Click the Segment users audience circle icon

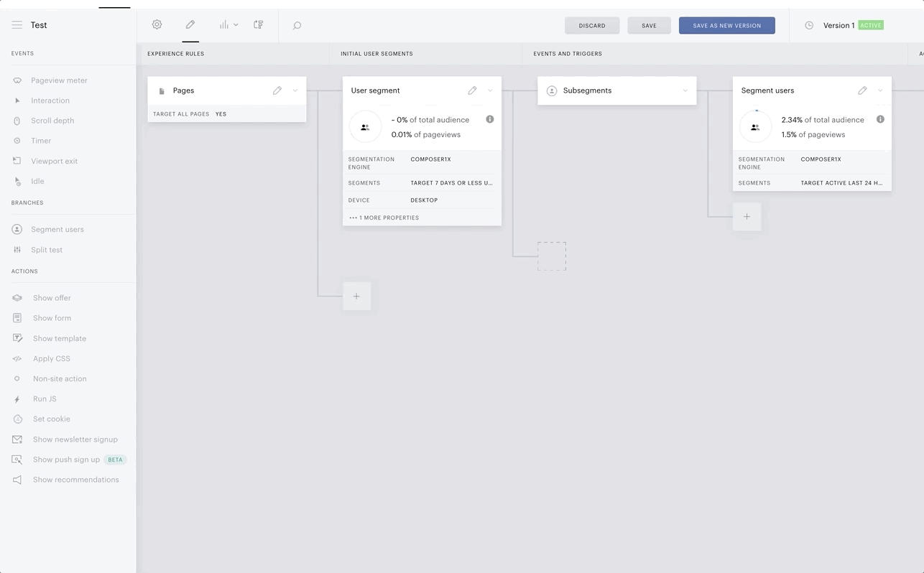pos(755,127)
